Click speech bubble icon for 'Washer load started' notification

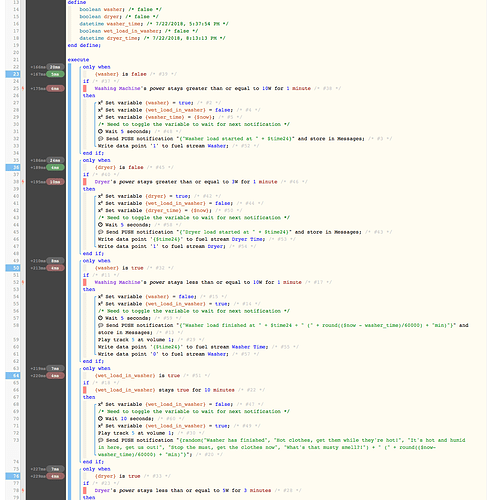pyautogui.click(x=100, y=139)
